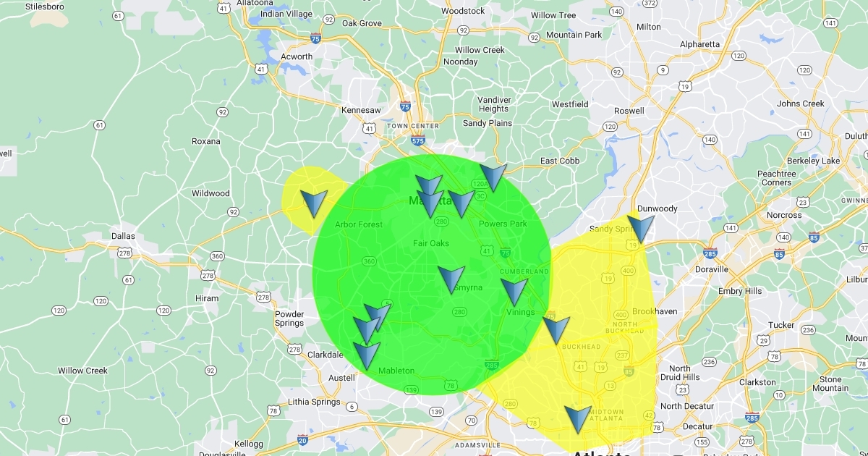Click the I-20 interstate shield

pyautogui.click(x=302, y=439)
